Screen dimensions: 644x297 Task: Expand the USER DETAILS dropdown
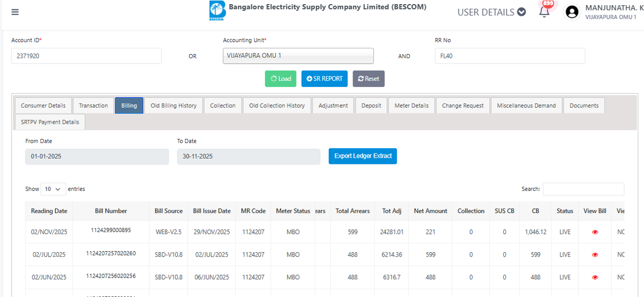pyautogui.click(x=491, y=12)
